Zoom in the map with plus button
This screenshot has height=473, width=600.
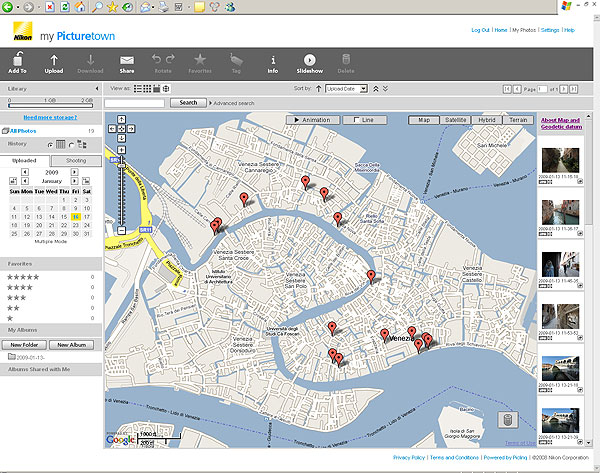coord(121,150)
